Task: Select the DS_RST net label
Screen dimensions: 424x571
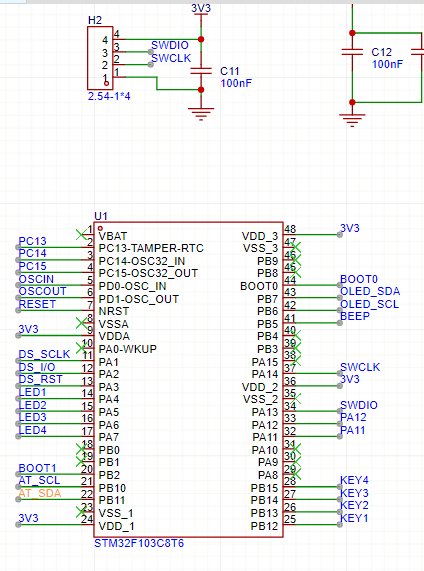Action: [40, 379]
